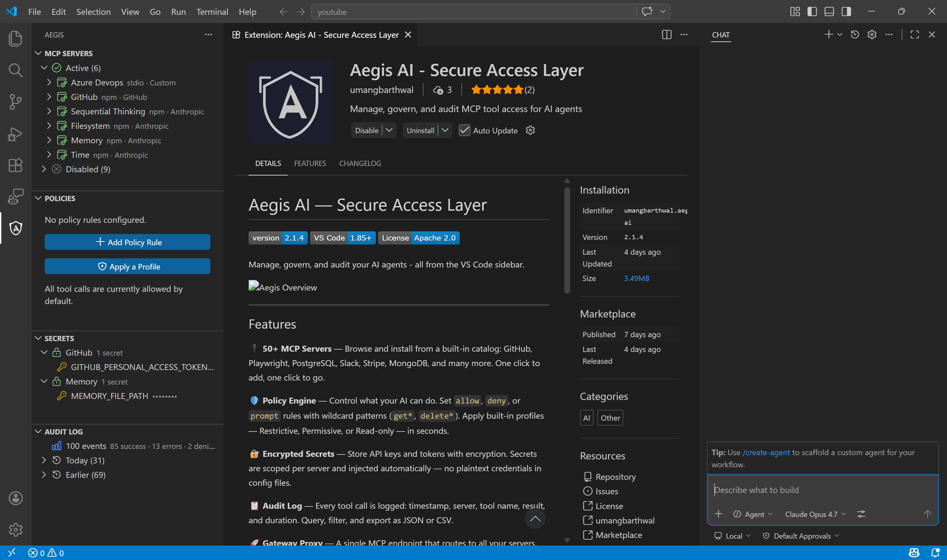947x560 pixels.
Task: Click the Add Policy Rule button
Action: point(128,242)
